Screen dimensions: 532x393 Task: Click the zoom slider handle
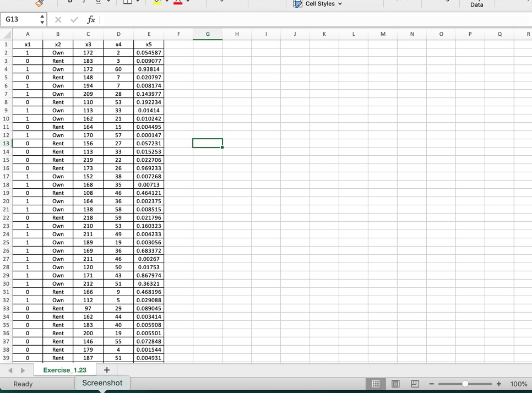coord(465,384)
